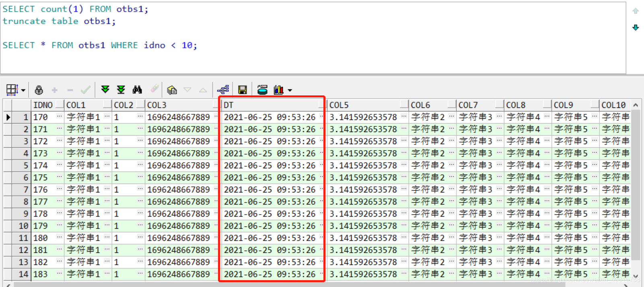Click the post changes checkmark icon
644x287 pixels.
point(85,90)
